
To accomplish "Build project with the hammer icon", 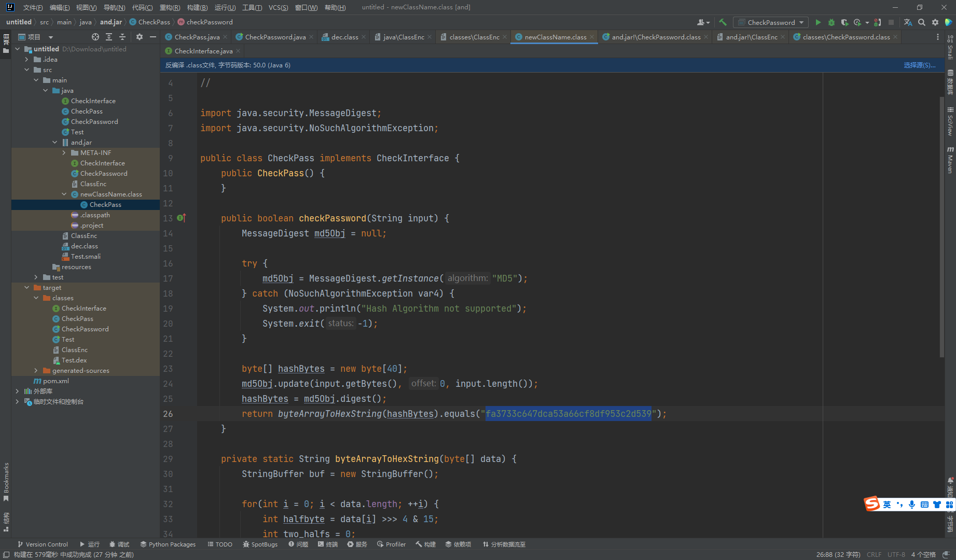I will pos(723,22).
